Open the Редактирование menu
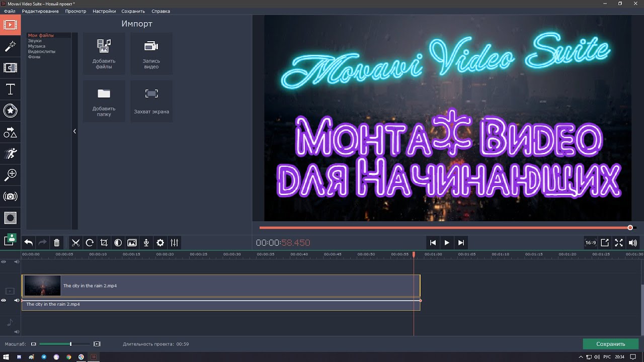This screenshot has width=644, height=362. [40, 11]
